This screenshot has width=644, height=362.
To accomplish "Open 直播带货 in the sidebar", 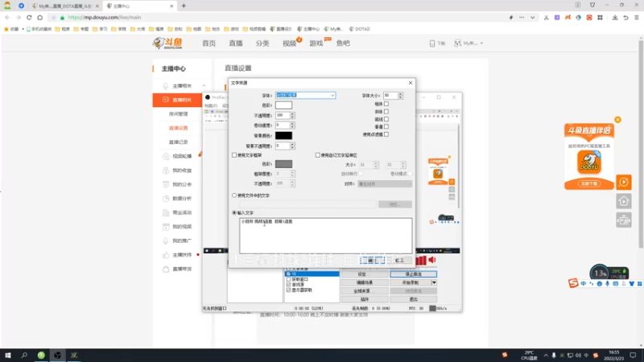I will 182,269.
